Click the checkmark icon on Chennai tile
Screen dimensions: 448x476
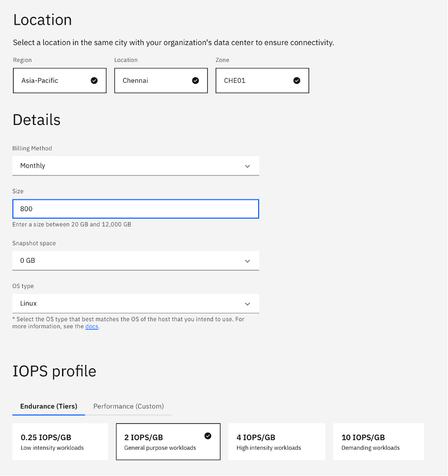[195, 81]
